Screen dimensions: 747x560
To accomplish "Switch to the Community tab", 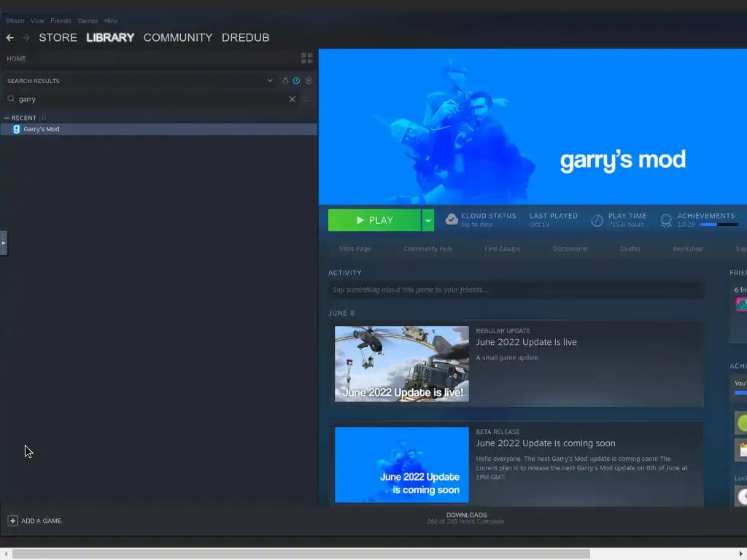I will point(178,38).
